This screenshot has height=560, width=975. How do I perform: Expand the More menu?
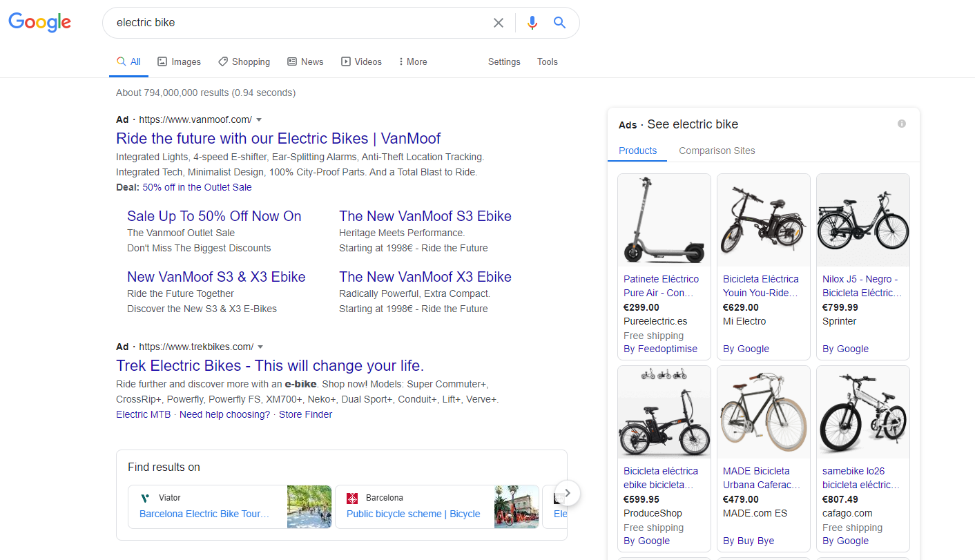point(413,61)
